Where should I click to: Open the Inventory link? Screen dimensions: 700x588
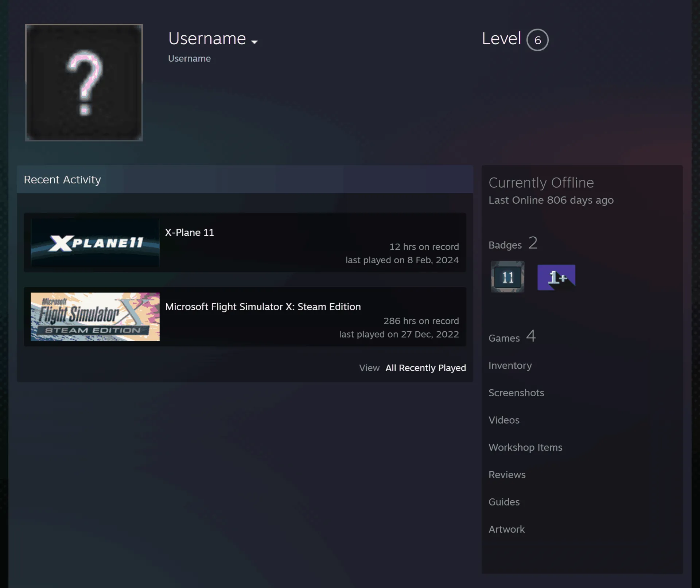pyautogui.click(x=510, y=366)
